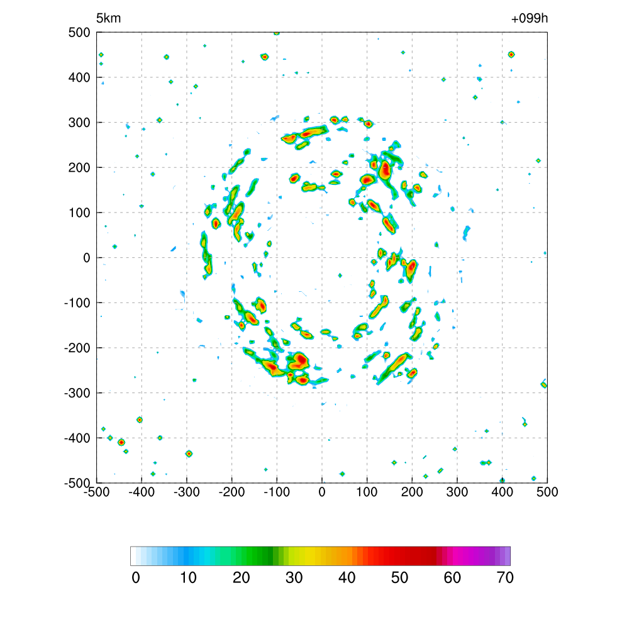Click the x-axis label '100'
644x644 pixels.
(x=367, y=492)
